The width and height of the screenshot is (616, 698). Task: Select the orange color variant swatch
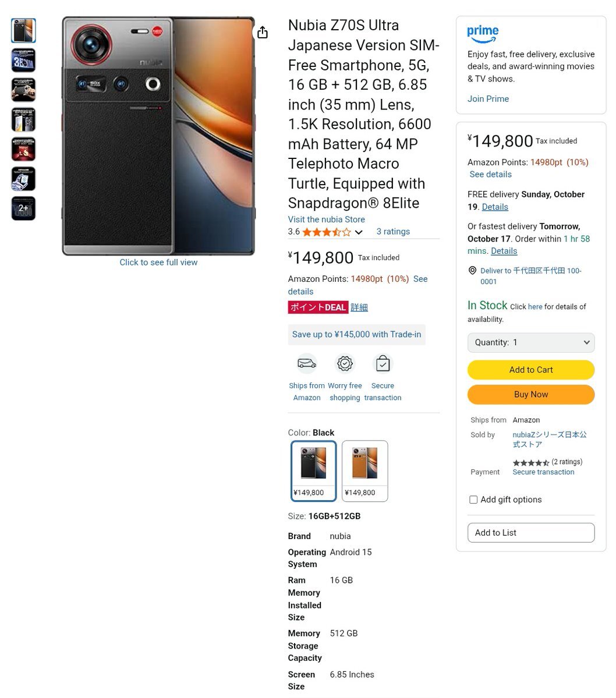click(364, 470)
